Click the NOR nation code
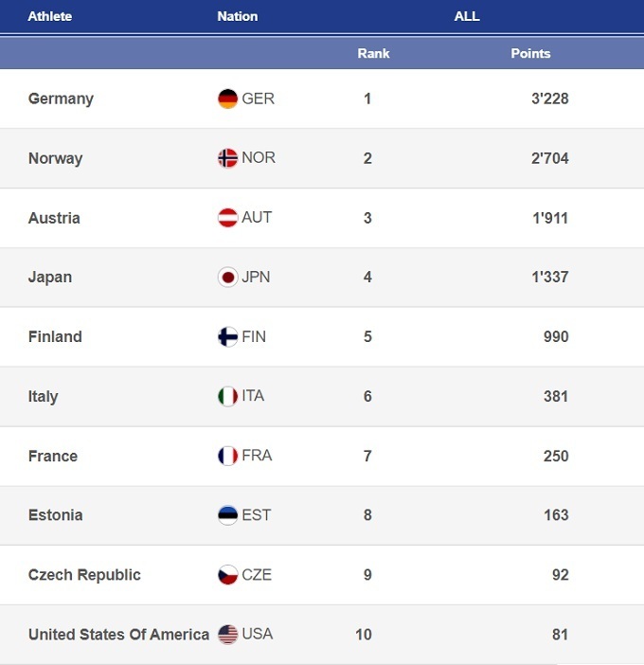The width and height of the screenshot is (644, 665). point(259,158)
